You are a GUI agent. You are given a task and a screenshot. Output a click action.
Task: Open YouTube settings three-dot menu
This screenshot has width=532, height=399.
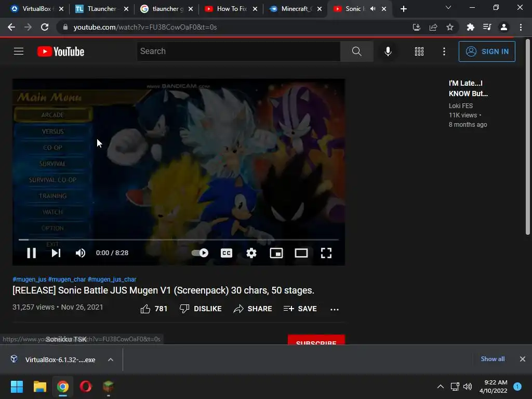click(444, 51)
